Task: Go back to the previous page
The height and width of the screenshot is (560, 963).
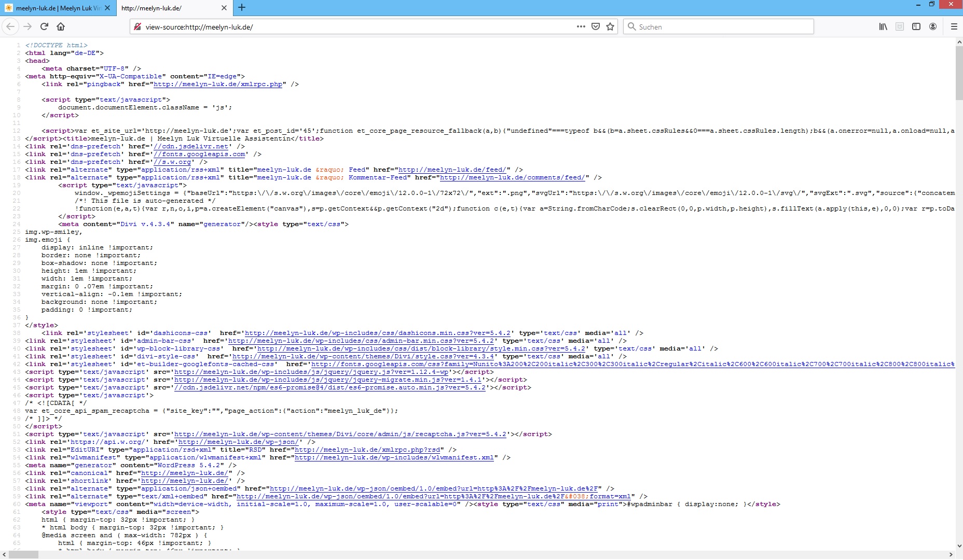Action: (x=10, y=26)
